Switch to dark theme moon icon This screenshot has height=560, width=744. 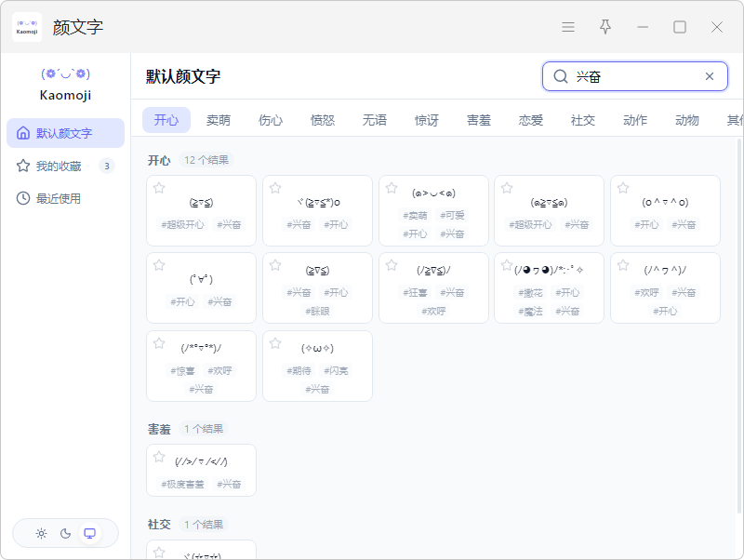point(65,533)
